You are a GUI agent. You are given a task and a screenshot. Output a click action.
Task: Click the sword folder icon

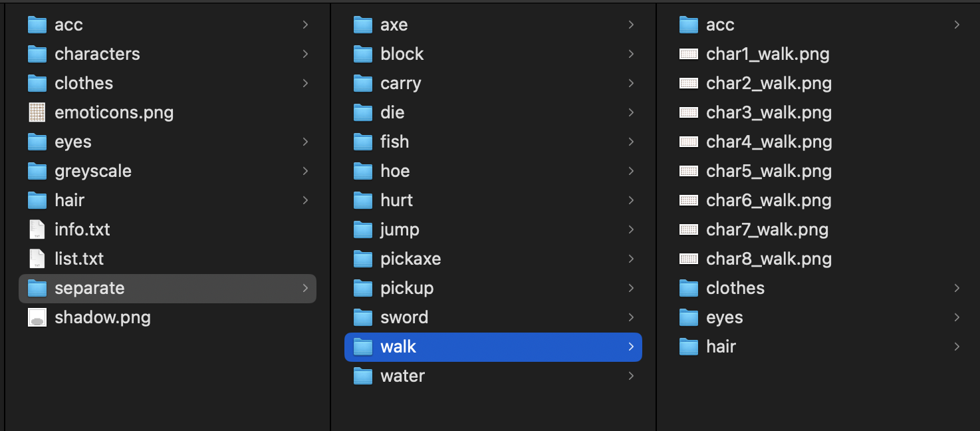pyautogui.click(x=363, y=317)
